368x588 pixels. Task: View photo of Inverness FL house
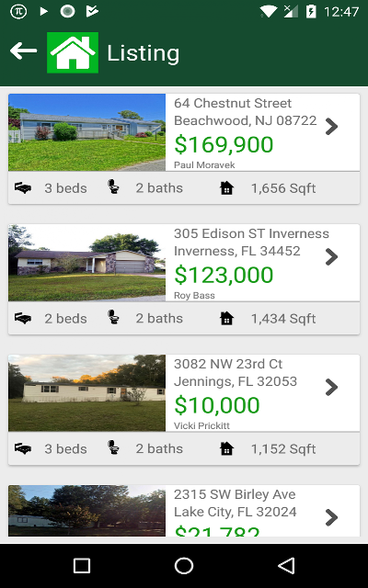click(86, 263)
